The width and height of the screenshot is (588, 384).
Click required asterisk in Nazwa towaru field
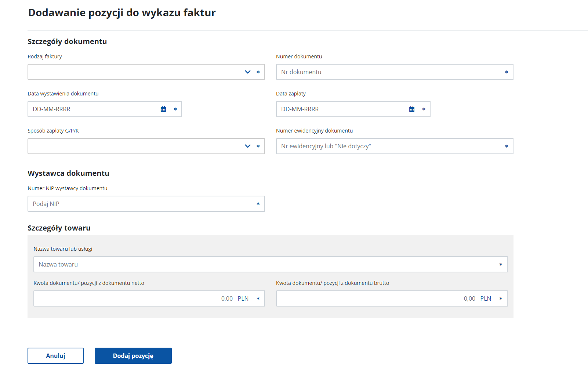click(x=501, y=265)
